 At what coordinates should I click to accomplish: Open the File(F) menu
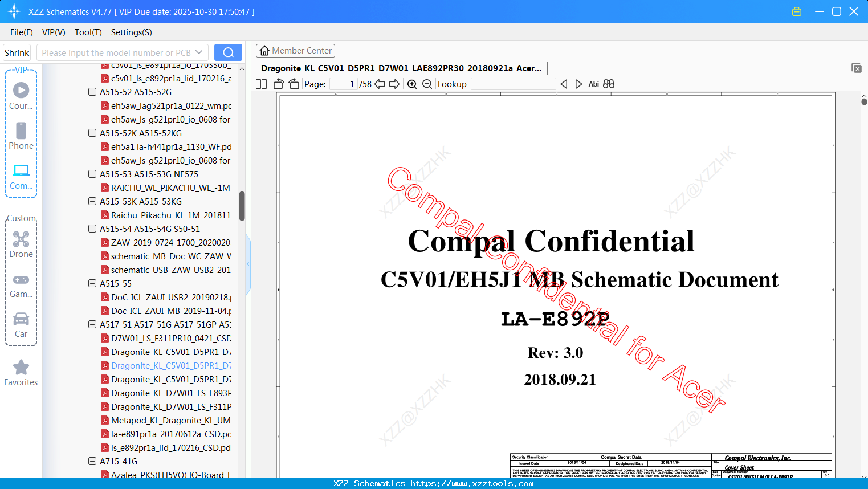[22, 32]
